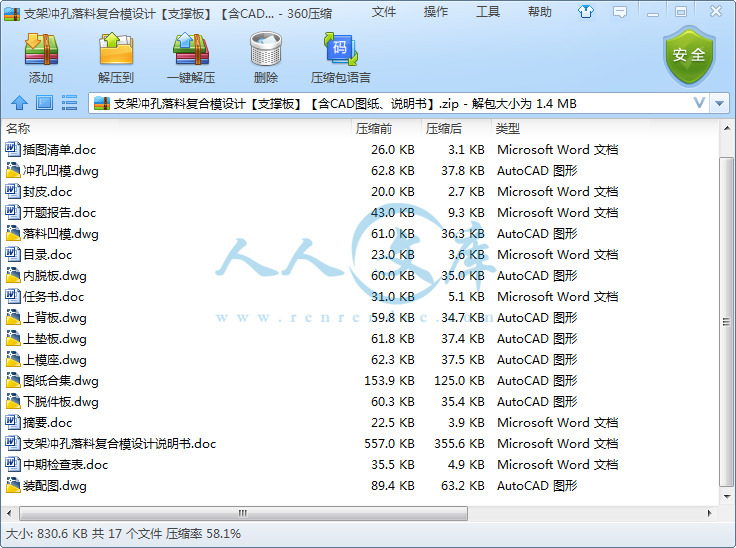Click the 删除 (Delete) trash icon
The width and height of the screenshot is (736, 548).
(x=266, y=49)
